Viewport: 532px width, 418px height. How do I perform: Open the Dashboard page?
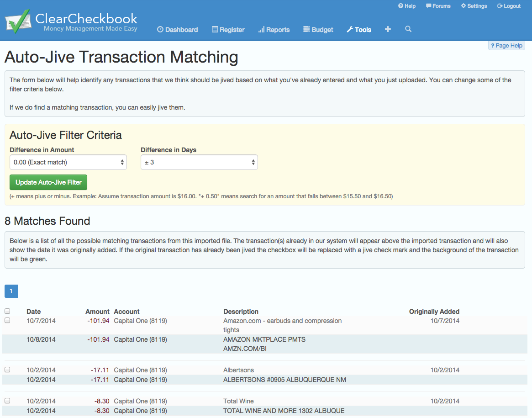177,30
